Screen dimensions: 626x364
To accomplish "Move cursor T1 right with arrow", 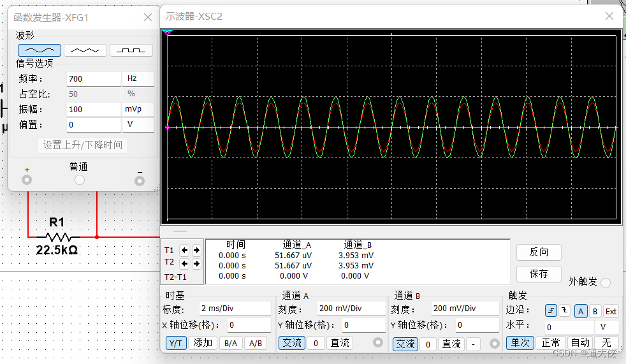I will [x=196, y=251].
